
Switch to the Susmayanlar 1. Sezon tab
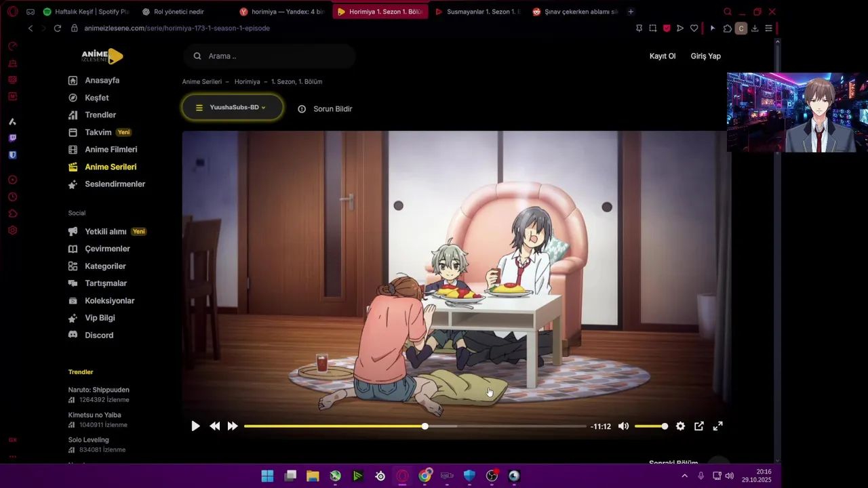pos(477,12)
